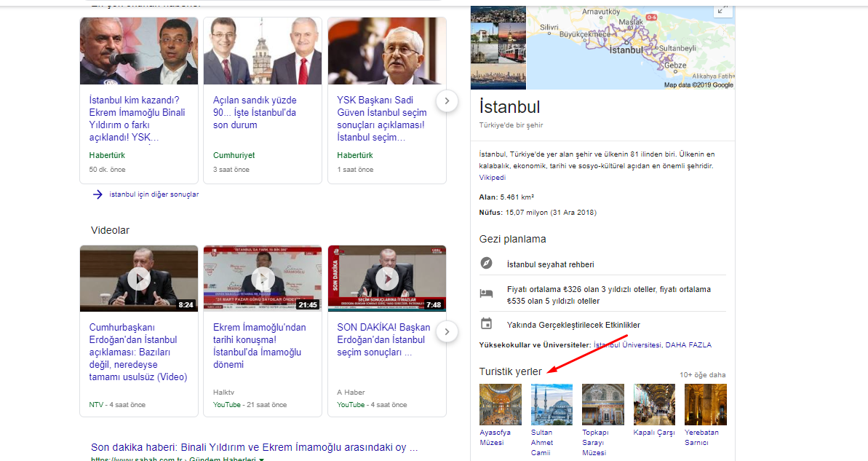Open Son dakika haberi Binali Yıldırım result
This screenshot has height=461, width=868.
[x=254, y=447]
